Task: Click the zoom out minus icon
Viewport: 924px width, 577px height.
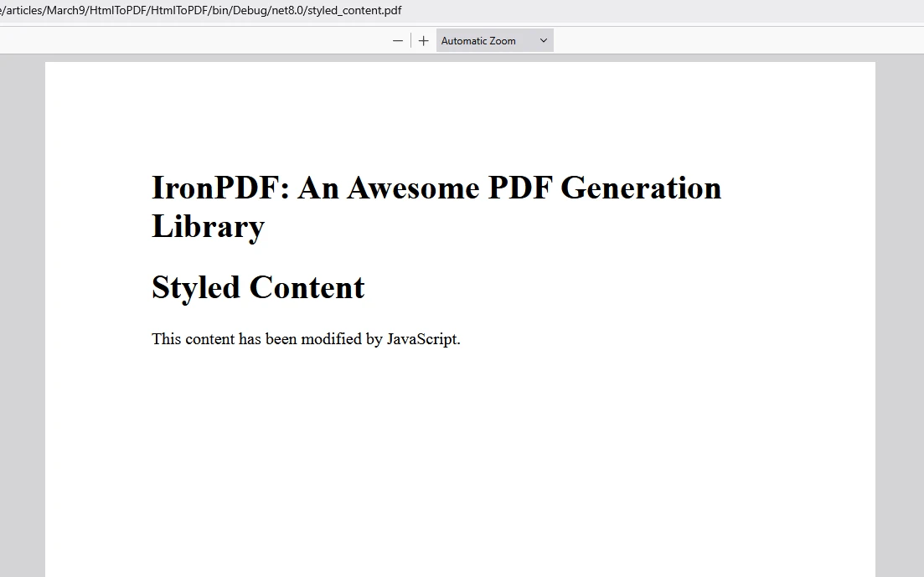Action: tap(398, 41)
